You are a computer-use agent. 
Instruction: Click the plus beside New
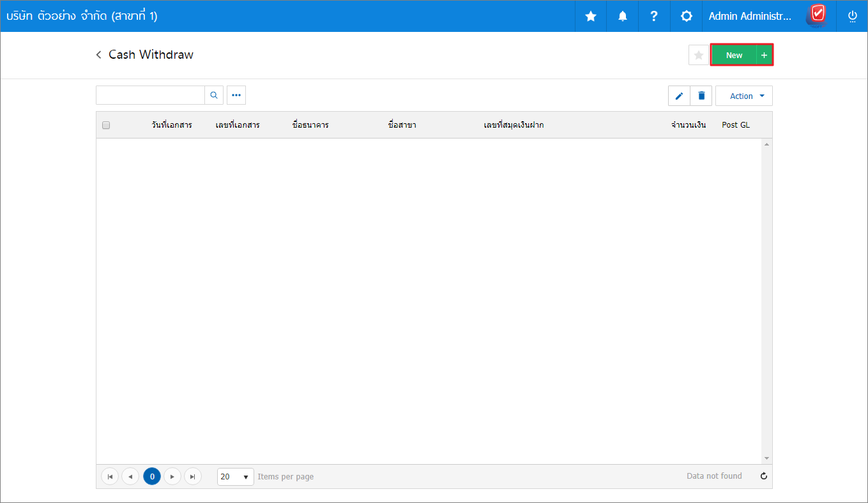tap(764, 56)
